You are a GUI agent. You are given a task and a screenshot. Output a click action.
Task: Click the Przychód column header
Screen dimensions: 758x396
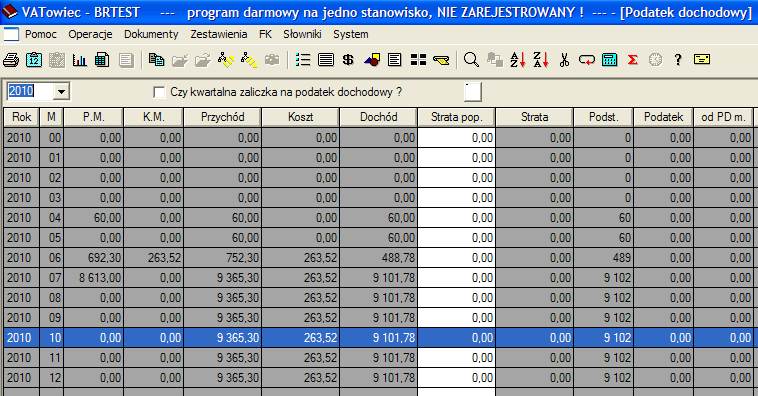[x=222, y=117]
